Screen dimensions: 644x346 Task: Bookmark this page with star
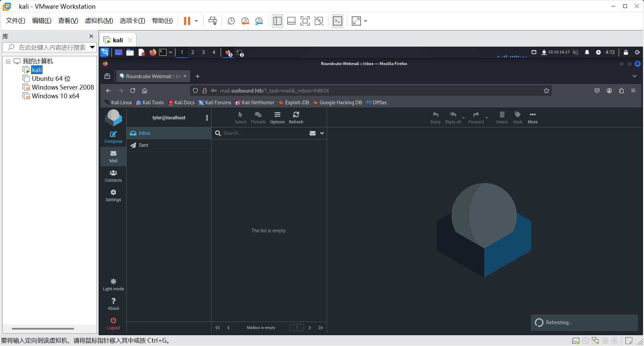pos(546,91)
